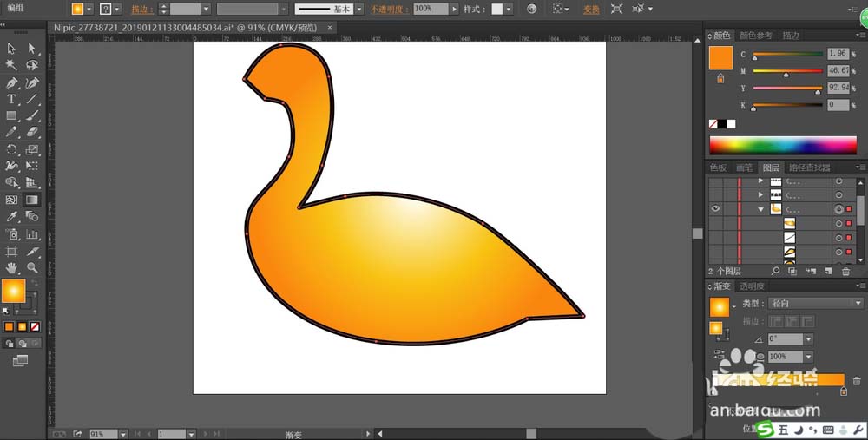Switch to 路径查找器 tab
Image resolution: width=868 pixels, height=440 pixels.
pos(809,167)
